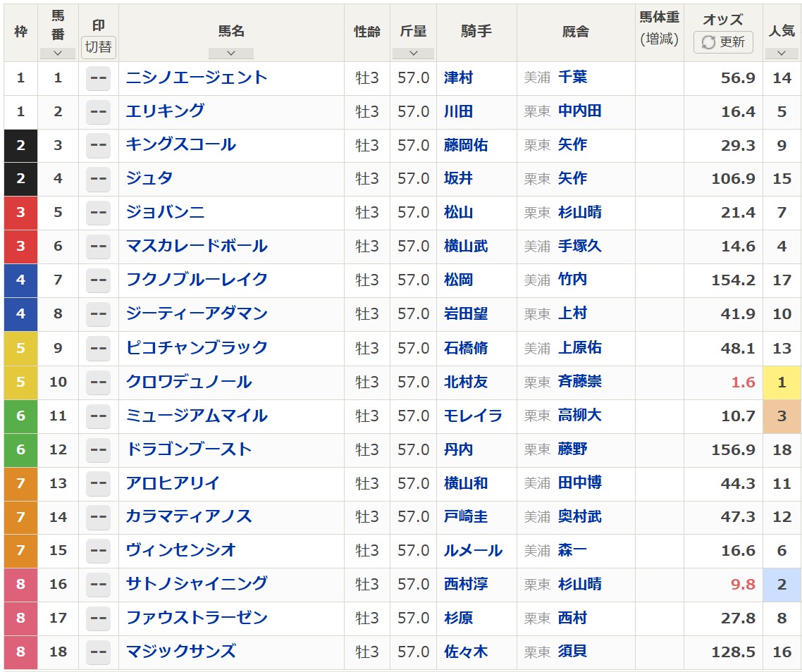
Task: Open horse page キングスコール
Action: (x=181, y=144)
